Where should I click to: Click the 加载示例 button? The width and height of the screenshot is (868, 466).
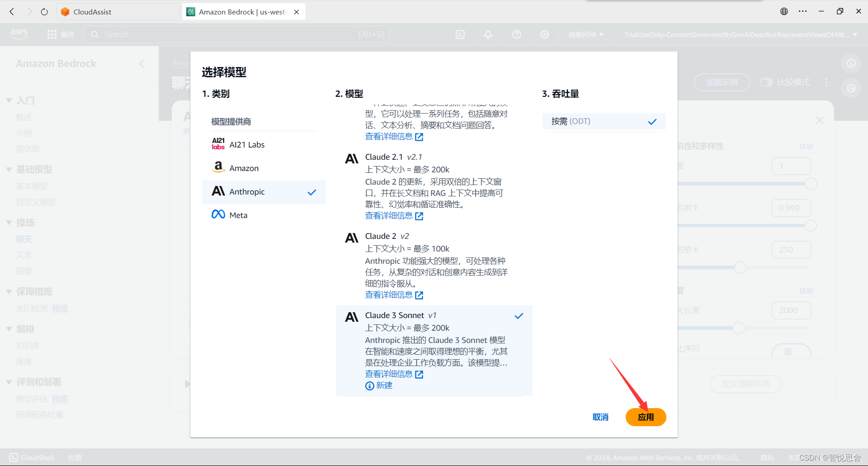click(722, 82)
